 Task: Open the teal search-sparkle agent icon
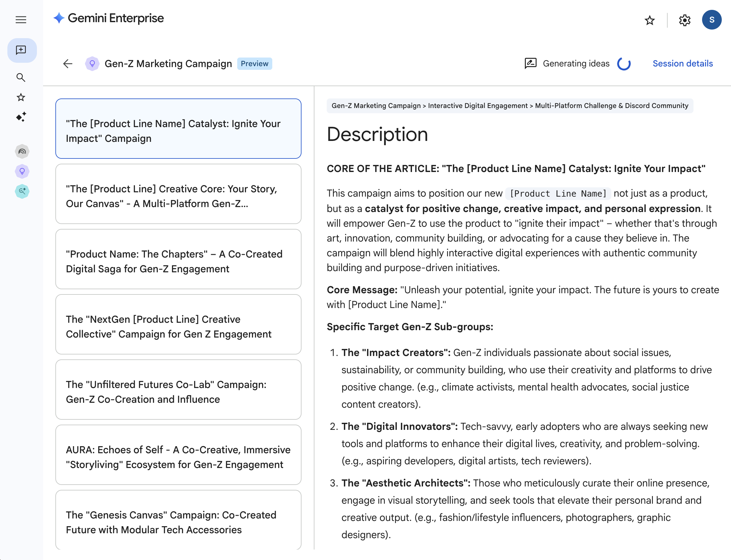click(22, 191)
